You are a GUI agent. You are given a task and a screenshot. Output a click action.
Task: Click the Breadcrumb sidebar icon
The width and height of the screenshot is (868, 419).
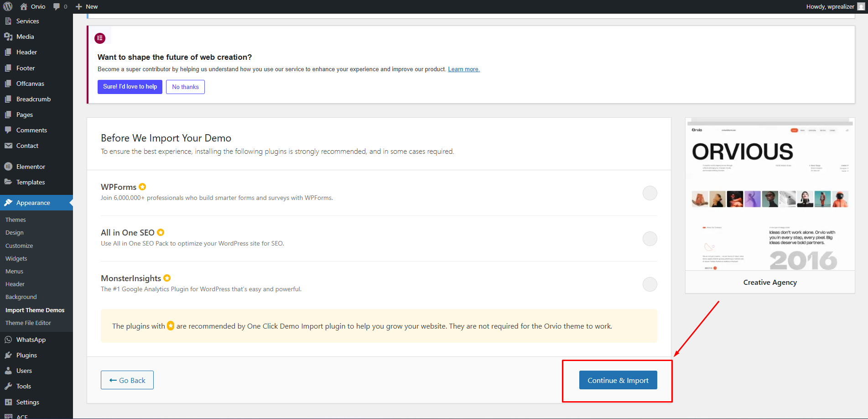[8, 99]
